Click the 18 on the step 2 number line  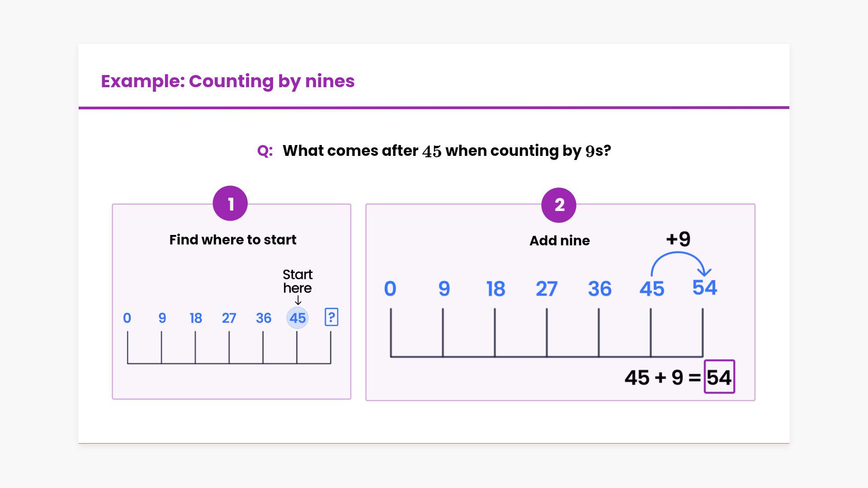(495, 289)
